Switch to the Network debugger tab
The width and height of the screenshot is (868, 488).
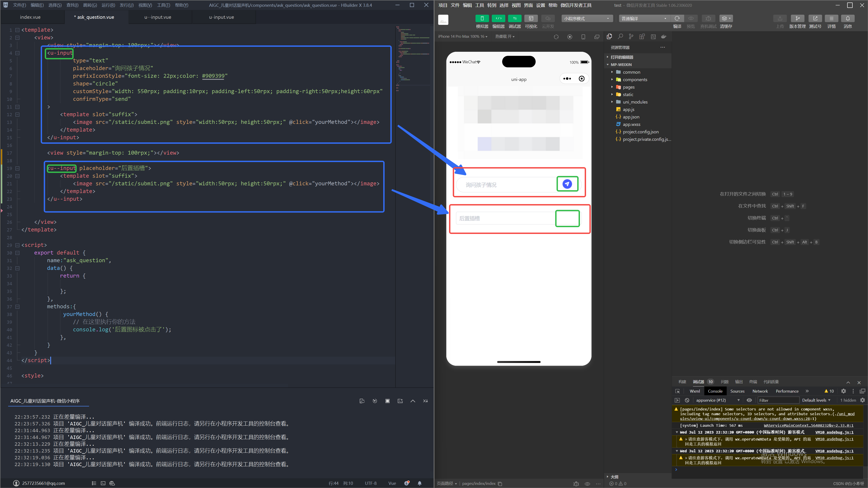[760, 391]
